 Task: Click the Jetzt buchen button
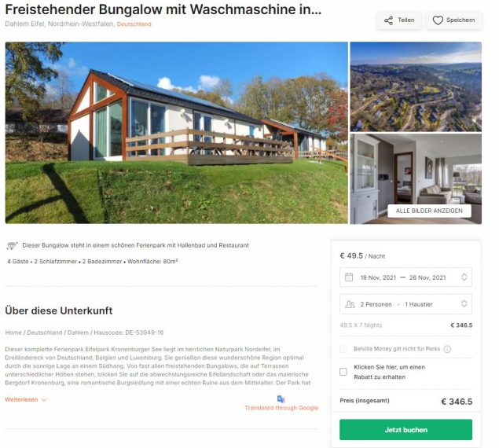pos(405,430)
